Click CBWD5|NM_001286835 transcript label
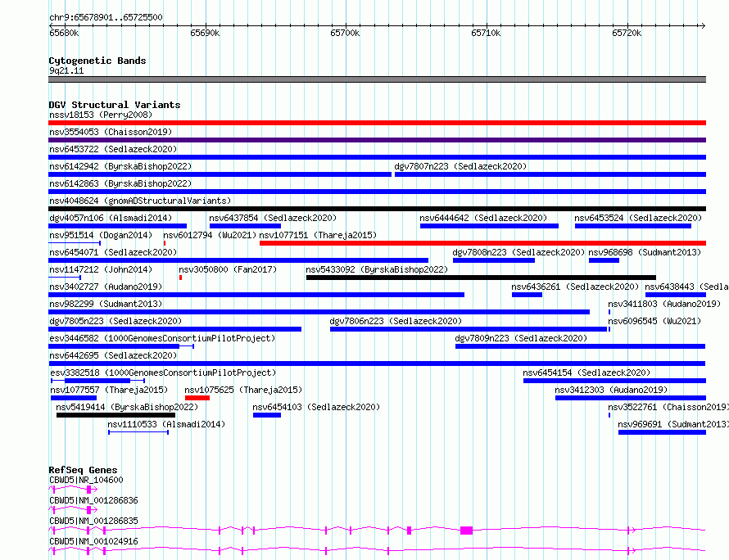 [x=93, y=521]
